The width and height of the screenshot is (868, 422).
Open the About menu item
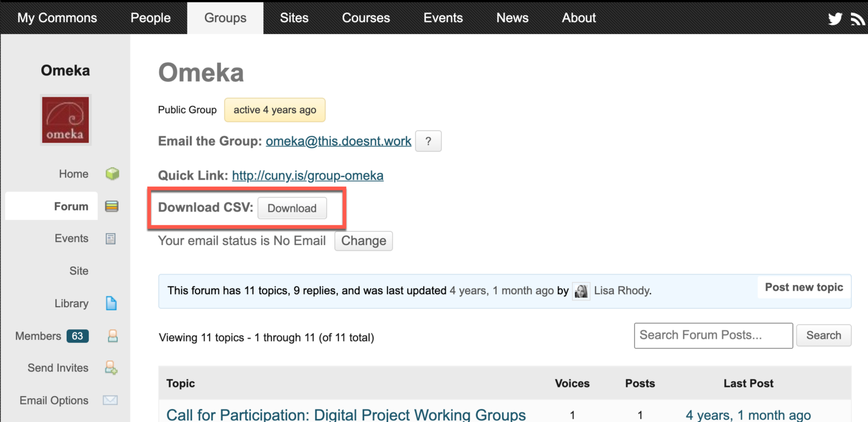(579, 18)
